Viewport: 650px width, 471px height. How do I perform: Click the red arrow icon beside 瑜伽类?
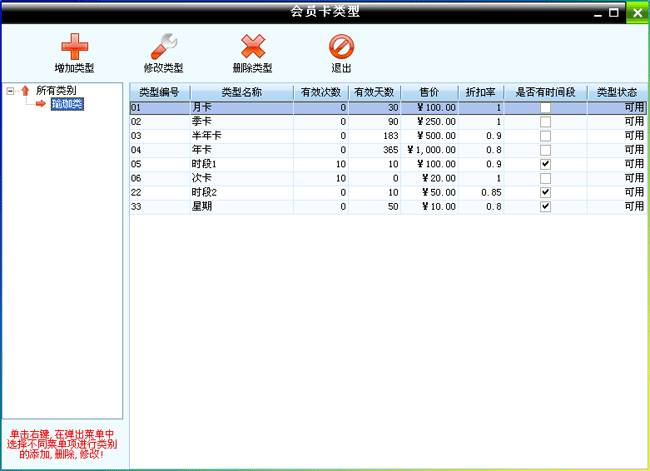click(x=42, y=104)
